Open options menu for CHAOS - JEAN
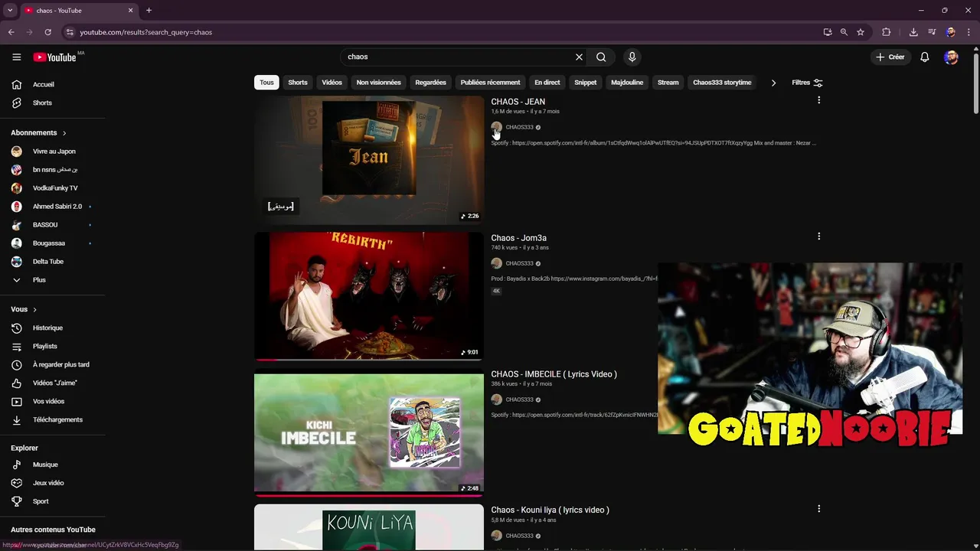This screenshot has height=551, width=980. tap(818, 100)
